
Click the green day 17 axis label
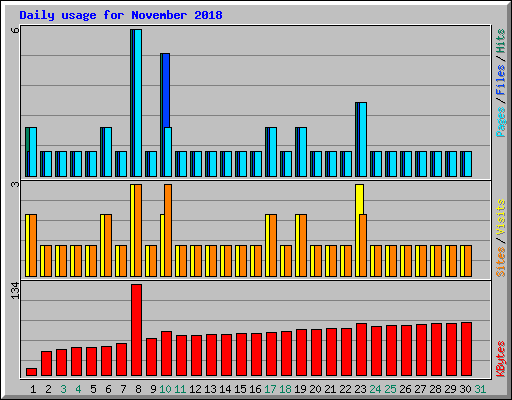(x=270, y=389)
